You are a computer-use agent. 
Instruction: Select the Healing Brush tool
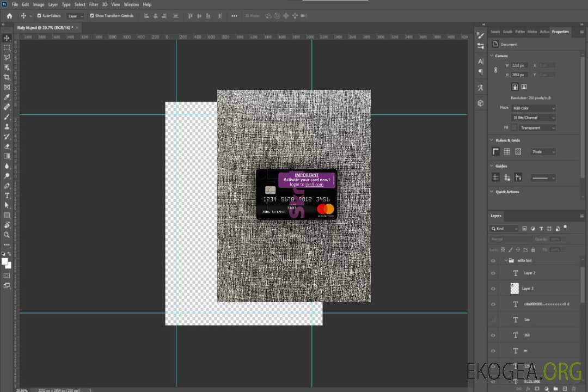7,107
